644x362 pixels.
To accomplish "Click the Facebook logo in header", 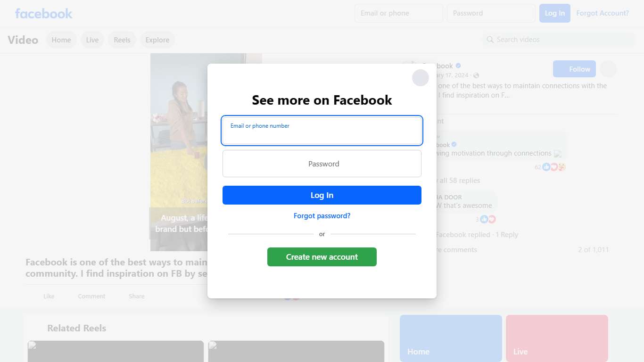I will 44,13.
